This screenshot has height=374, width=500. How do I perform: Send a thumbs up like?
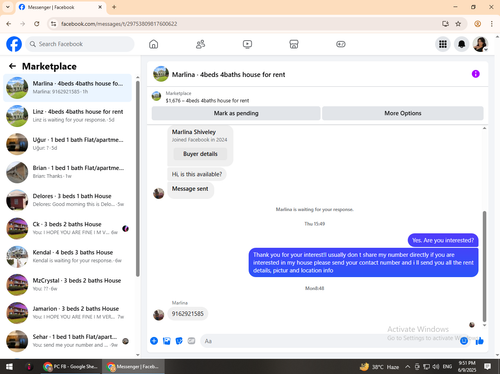point(480,341)
